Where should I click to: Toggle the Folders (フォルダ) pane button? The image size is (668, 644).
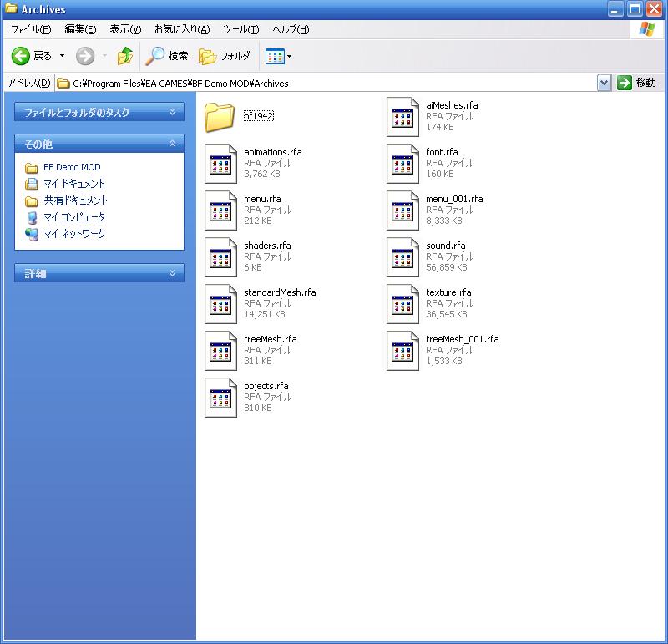point(225,56)
